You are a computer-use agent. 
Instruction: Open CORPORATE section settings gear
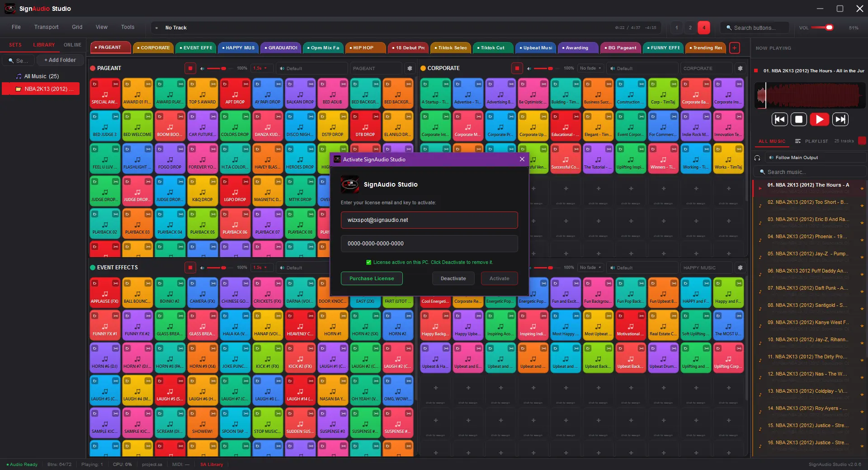pos(740,68)
